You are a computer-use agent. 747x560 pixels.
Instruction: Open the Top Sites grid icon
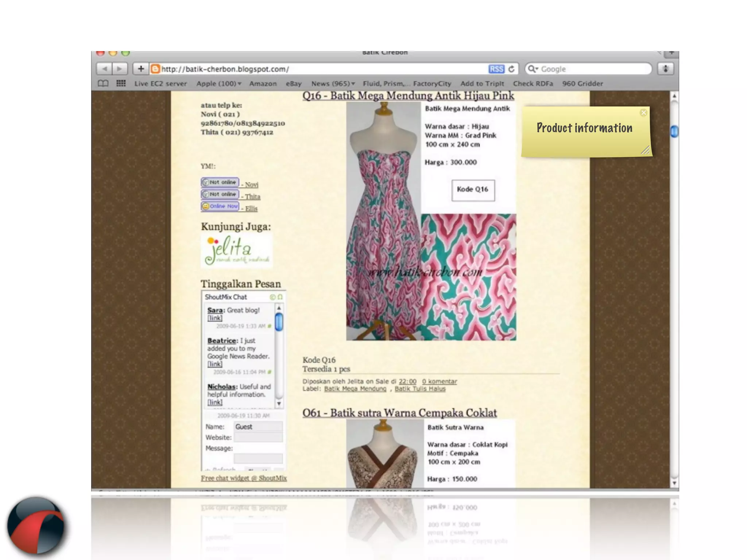121,83
